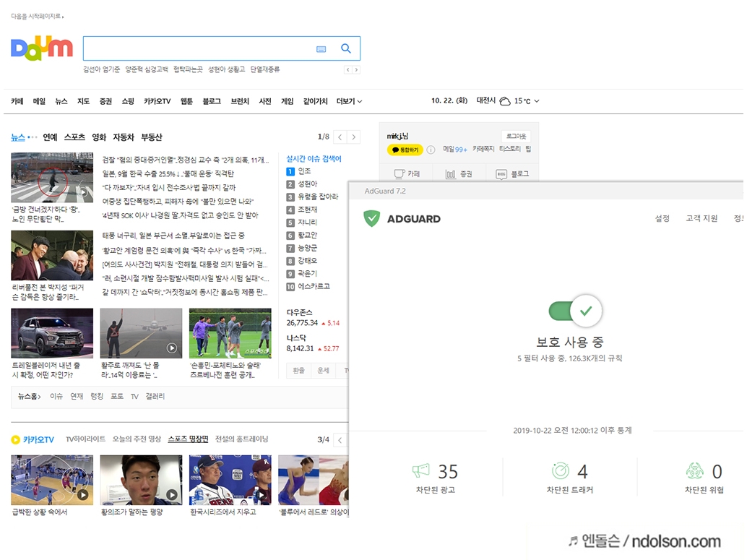
Task: Open the 쇼핑 menu item
Action: click(128, 101)
